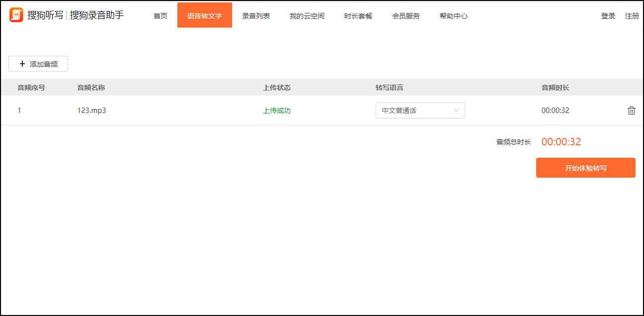The image size is (644, 316).
Task: Click the 搜狗听写 title text
Action: pos(45,15)
